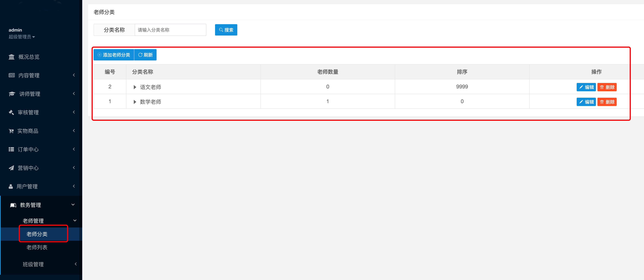Click 操作 column header
644x280 pixels.
coord(596,72)
